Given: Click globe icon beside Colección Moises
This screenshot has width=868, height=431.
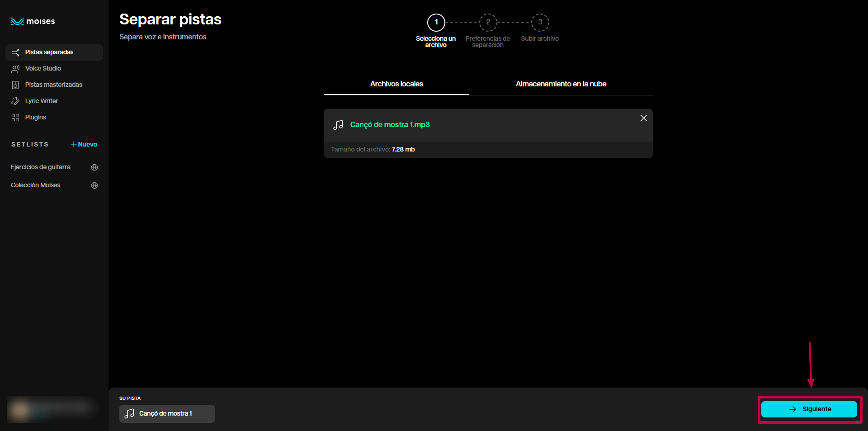Looking at the screenshot, I should point(94,185).
